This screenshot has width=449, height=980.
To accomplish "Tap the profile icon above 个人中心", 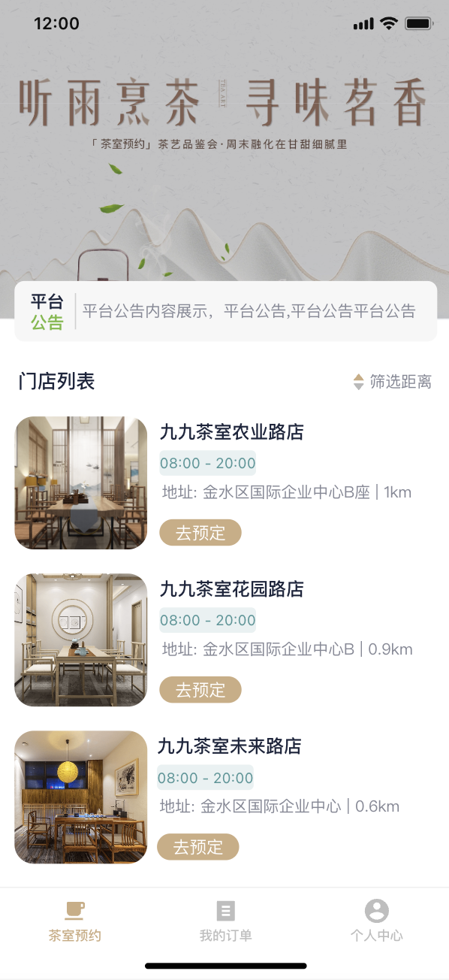I will [x=376, y=911].
